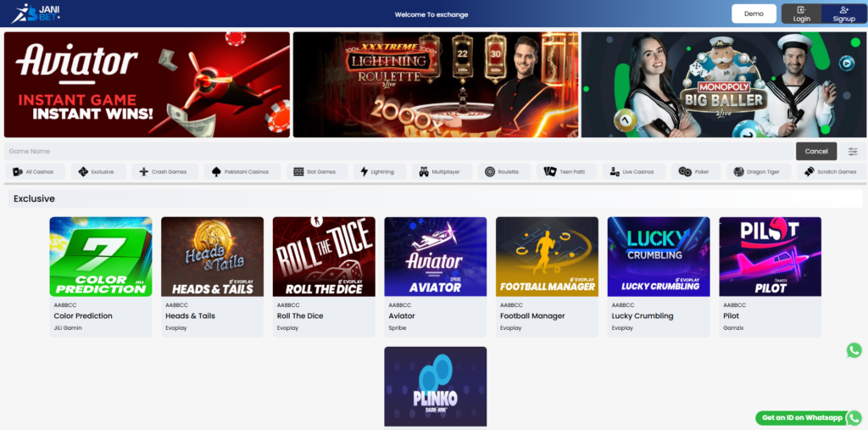The width and height of the screenshot is (868, 430).
Task: Select the Crash Games category
Action: tap(164, 171)
